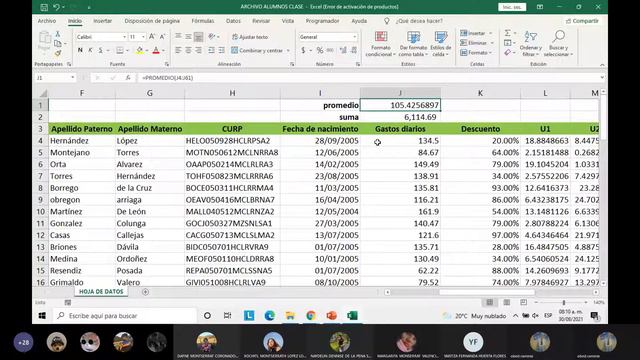Click the comma style (000) icon
640x360 pixels.
330,50
